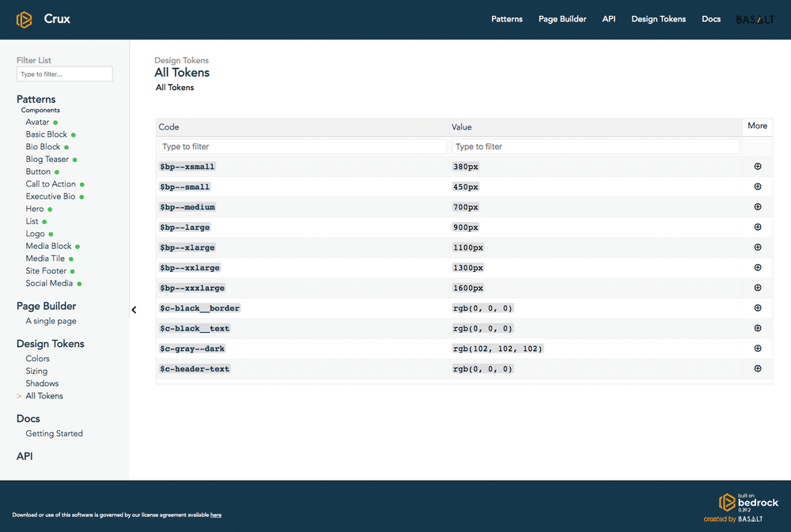This screenshot has height=532, width=791.
Task: Click the plus icon on $c-black__text row
Action: click(757, 328)
